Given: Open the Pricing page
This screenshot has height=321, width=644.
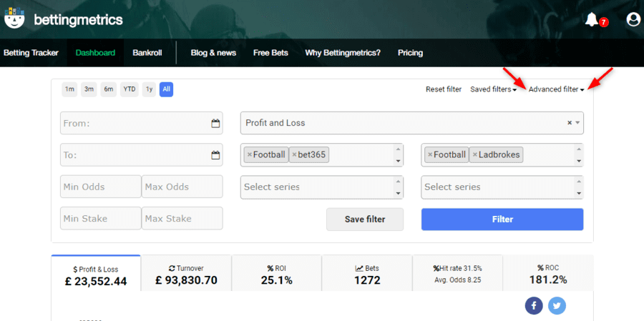Looking at the screenshot, I should [x=410, y=53].
